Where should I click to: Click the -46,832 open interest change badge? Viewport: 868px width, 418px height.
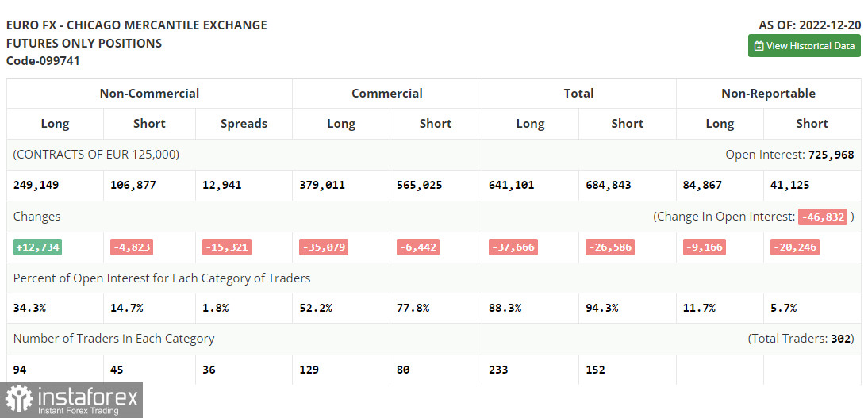tap(823, 217)
